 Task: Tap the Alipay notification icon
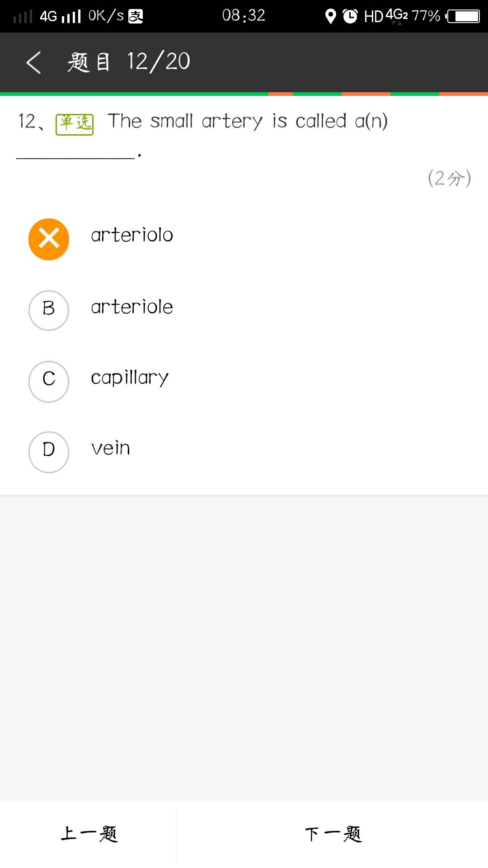[x=136, y=17]
